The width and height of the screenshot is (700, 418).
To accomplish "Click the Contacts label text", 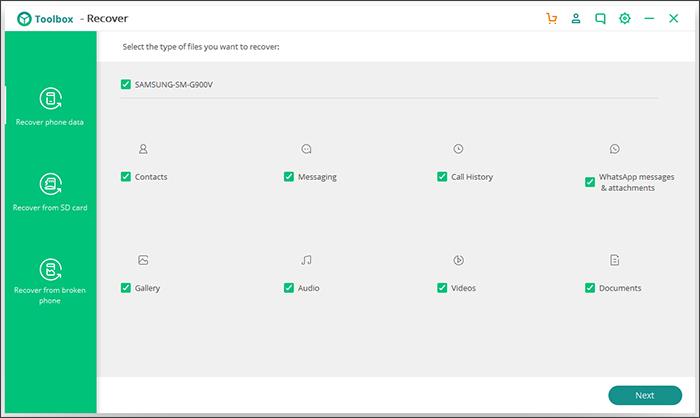I will tap(151, 177).
